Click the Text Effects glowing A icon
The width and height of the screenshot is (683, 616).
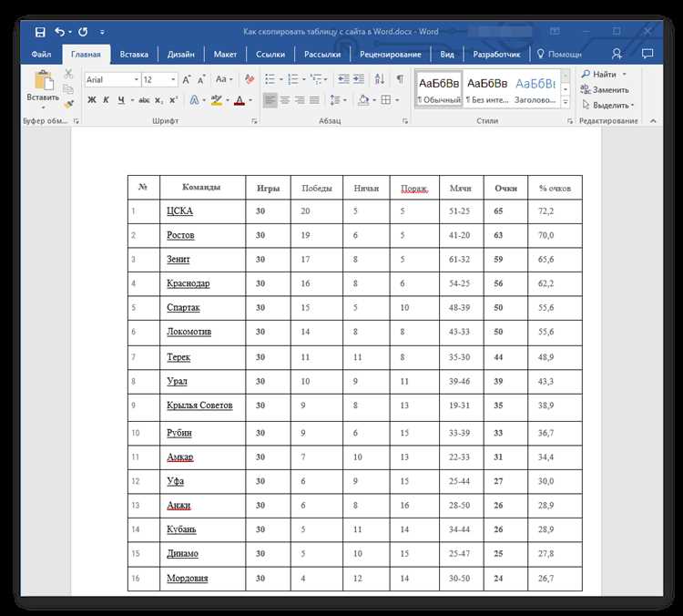[194, 100]
